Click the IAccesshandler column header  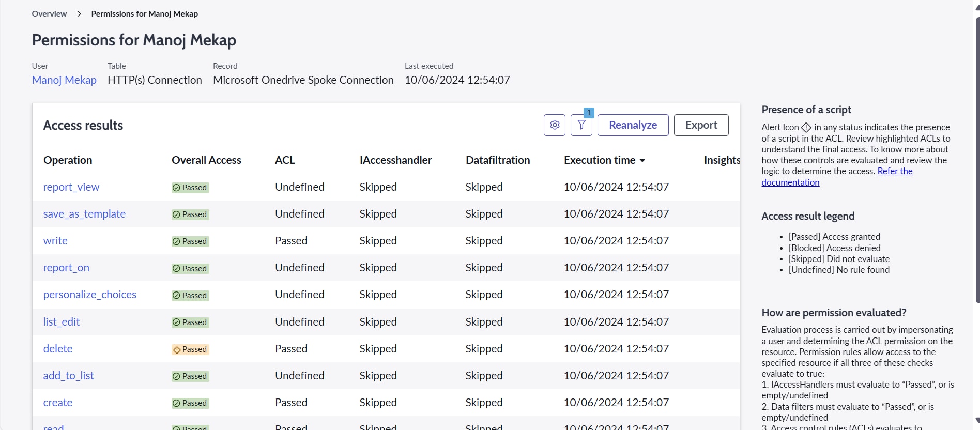point(395,160)
